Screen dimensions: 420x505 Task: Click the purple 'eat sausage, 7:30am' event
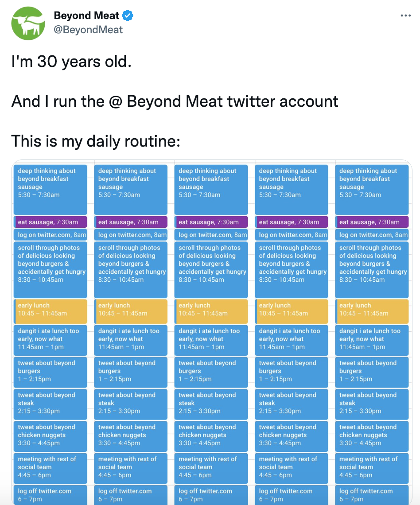[50, 221]
